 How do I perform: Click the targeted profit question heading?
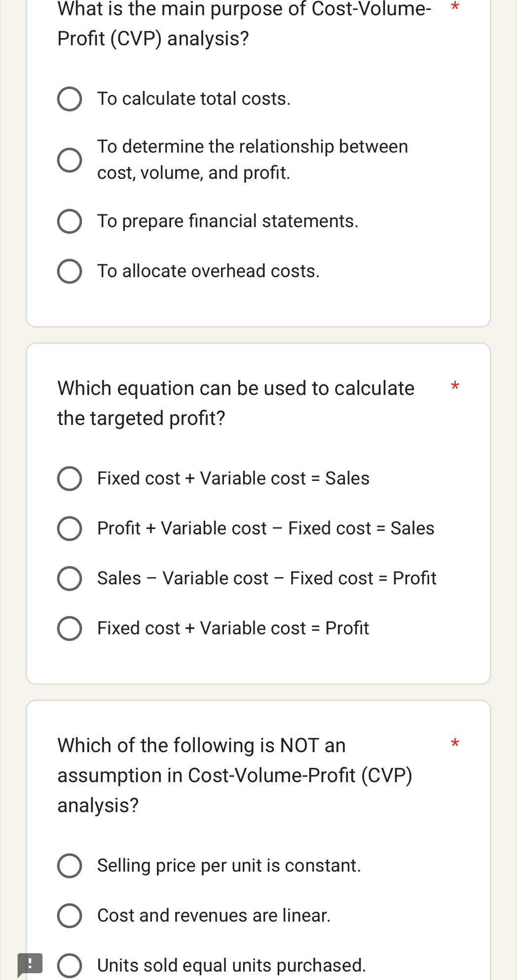tap(236, 403)
